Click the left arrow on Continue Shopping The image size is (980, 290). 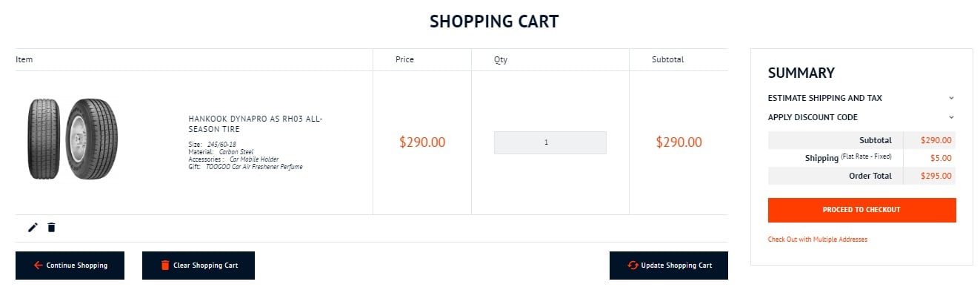[x=39, y=266]
